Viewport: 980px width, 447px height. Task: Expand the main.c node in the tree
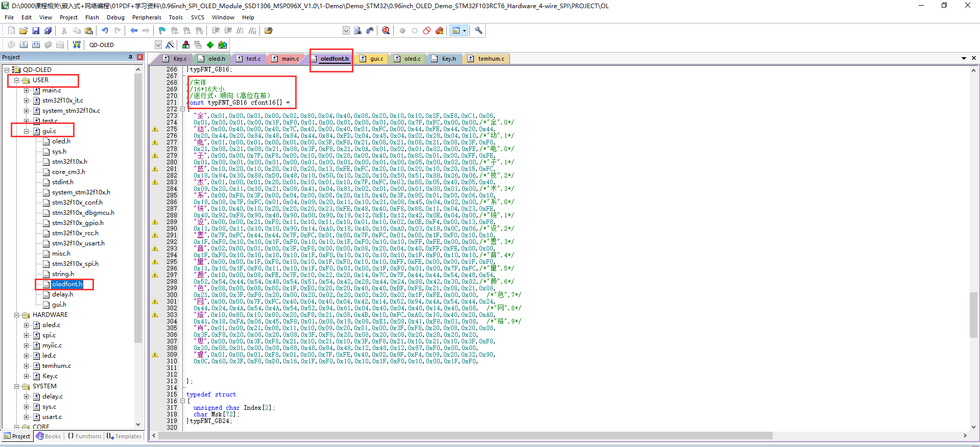pyautogui.click(x=27, y=90)
